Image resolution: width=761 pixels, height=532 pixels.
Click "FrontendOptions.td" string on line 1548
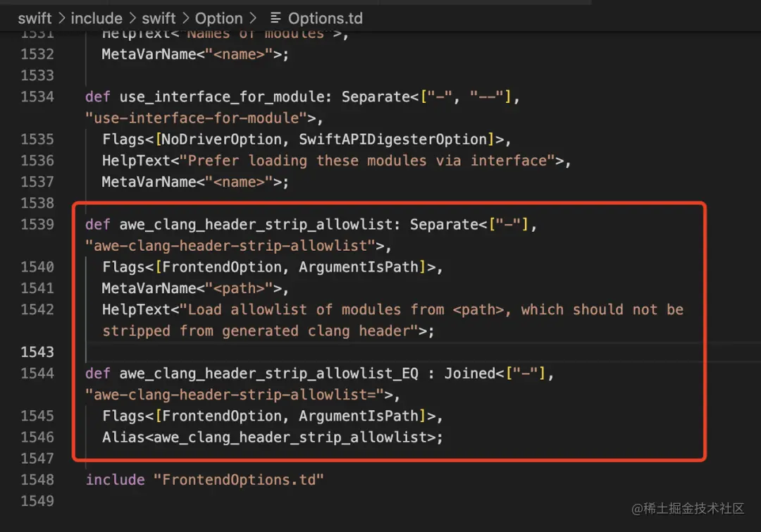pyautogui.click(x=239, y=480)
